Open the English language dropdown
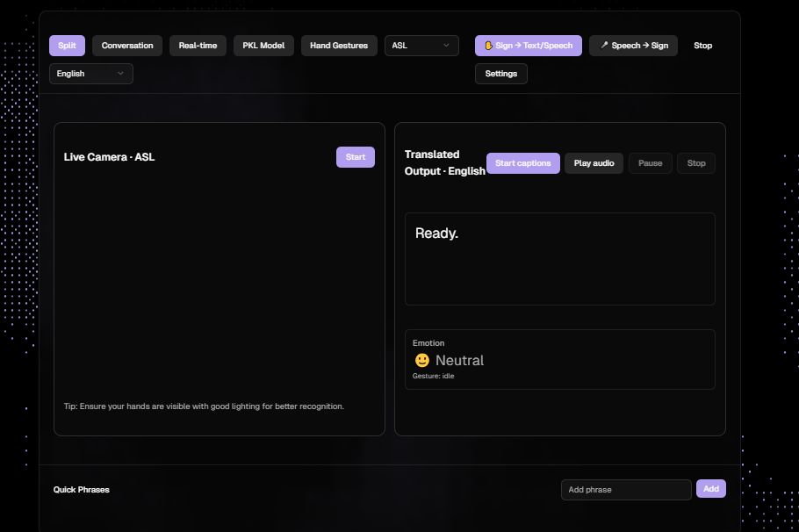This screenshot has height=532, width=799. click(x=91, y=74)
